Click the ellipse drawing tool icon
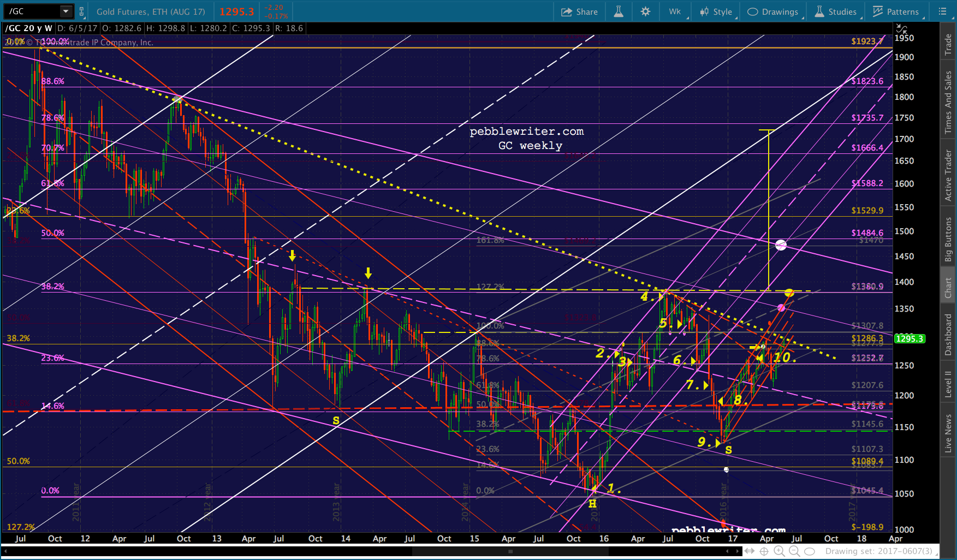 [810, 551]
